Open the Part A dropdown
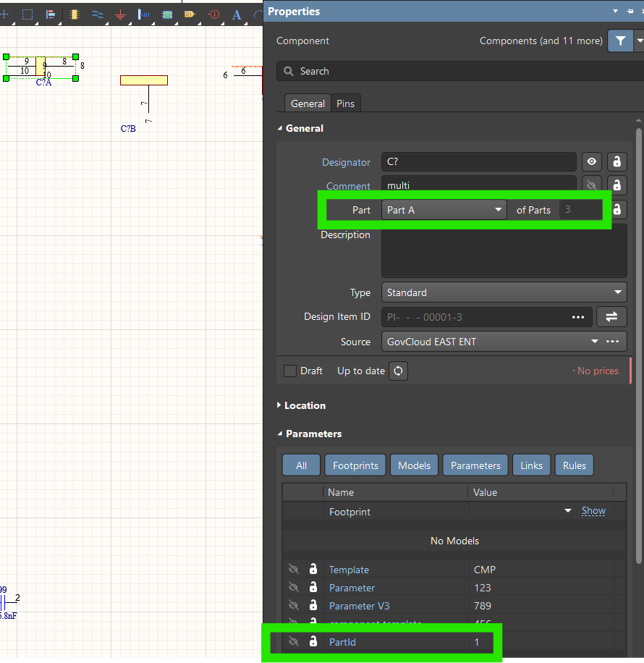This screenshot has width=644, height=663. pyautogui.click(x=444, y=210)
